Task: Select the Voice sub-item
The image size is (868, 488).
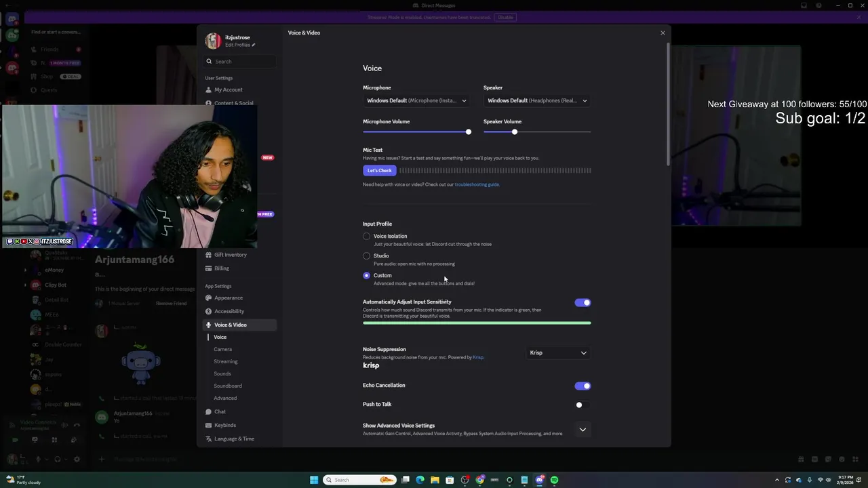Action: coord(220,337)
